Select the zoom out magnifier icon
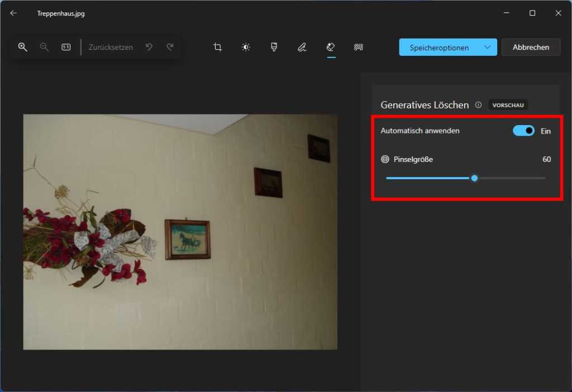Screen dimensions: 572x392 click(x=44, y=47)
